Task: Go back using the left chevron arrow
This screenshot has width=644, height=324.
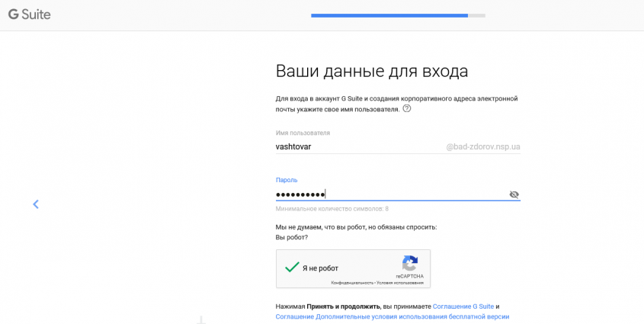Action: tap(36, 204)
